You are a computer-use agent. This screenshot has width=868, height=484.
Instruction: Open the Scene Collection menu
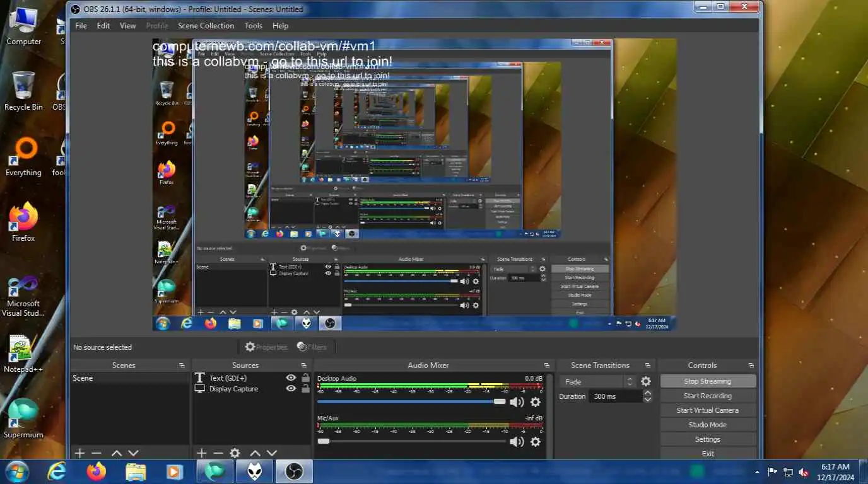(x=206, y=26)
